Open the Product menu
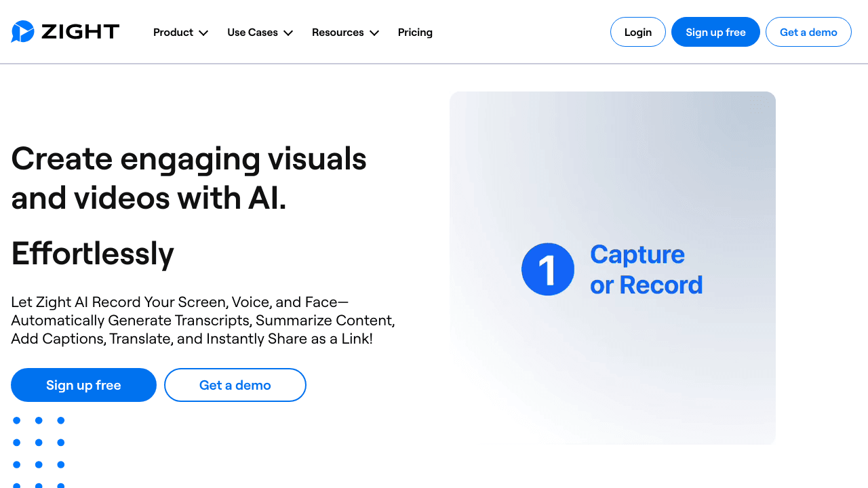 click(x=173, y=33)
